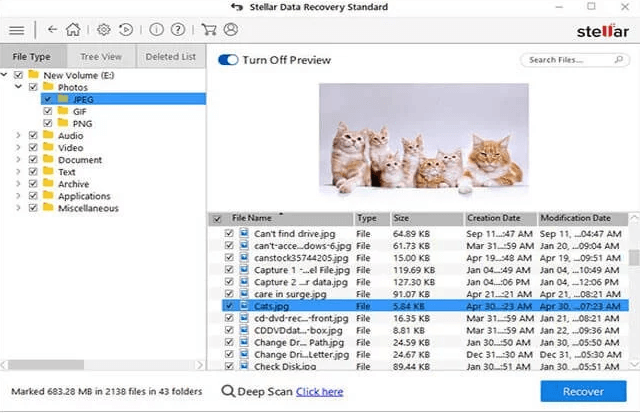Click the Search Files input box

[x=575, y=60]
